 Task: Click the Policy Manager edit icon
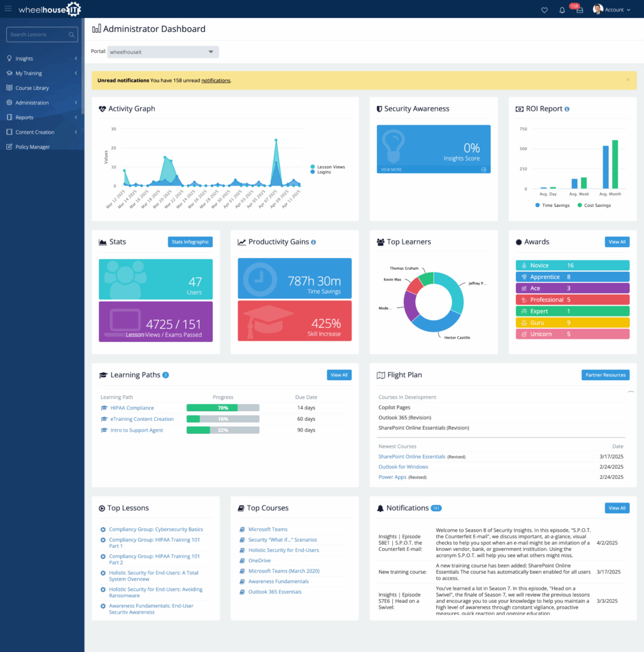pos(9,146)
